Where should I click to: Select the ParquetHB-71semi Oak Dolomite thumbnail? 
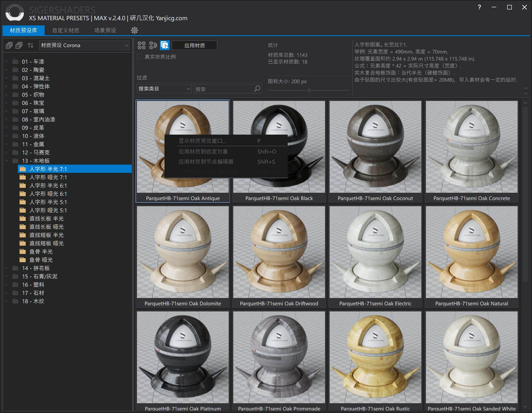tap(183, 256)
